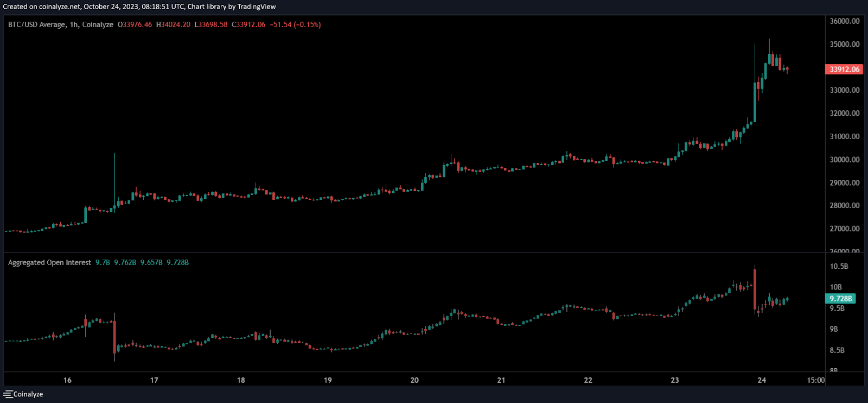Click the date 20 on time axis
Viewport: 868px width, 403px height.
click(x=414, y=380)
